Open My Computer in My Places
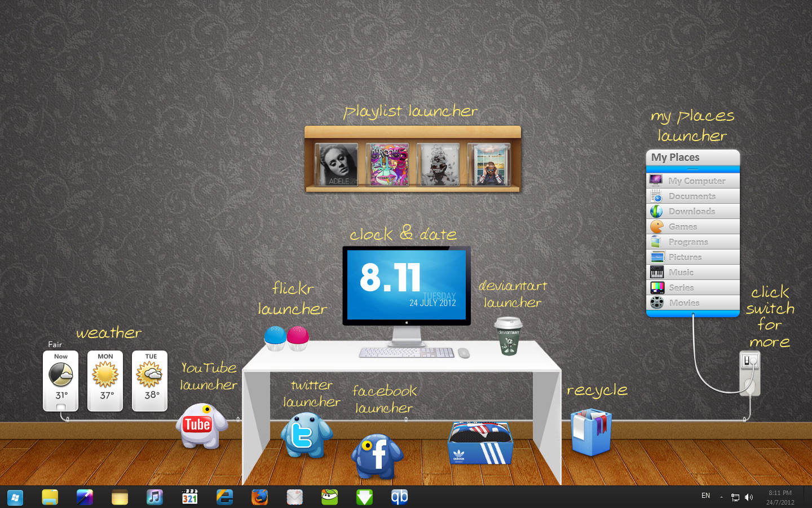812x508 pixels. point(692,181)
